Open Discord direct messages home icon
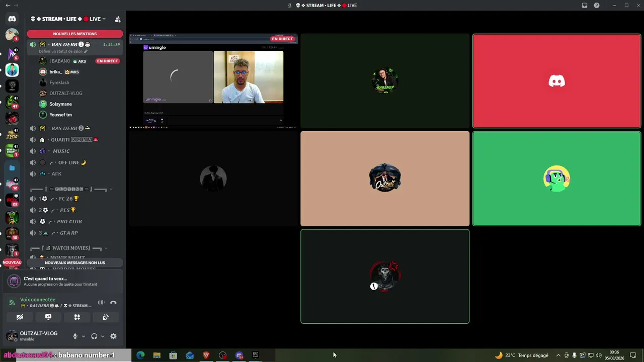Viewport: 644px width, 362px height. [x=12, y=19]
